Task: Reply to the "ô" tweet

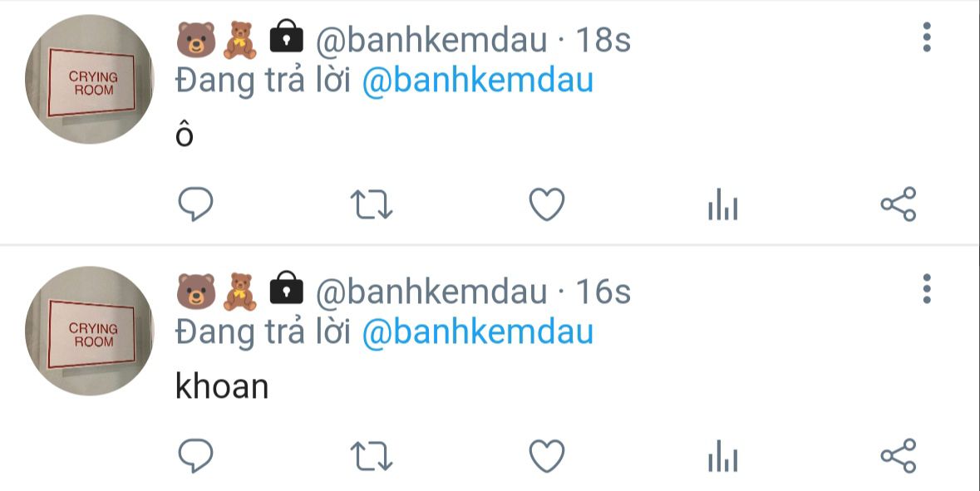Action: tap(195, 204)
